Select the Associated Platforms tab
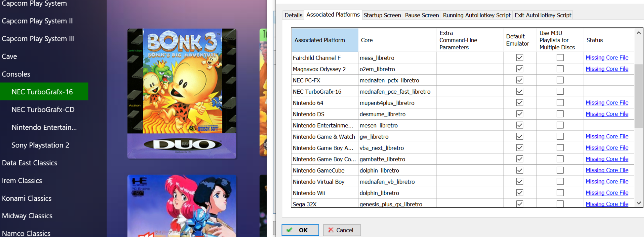The width and height of the screenshot is (644, 237). click(x=333, y=15)
